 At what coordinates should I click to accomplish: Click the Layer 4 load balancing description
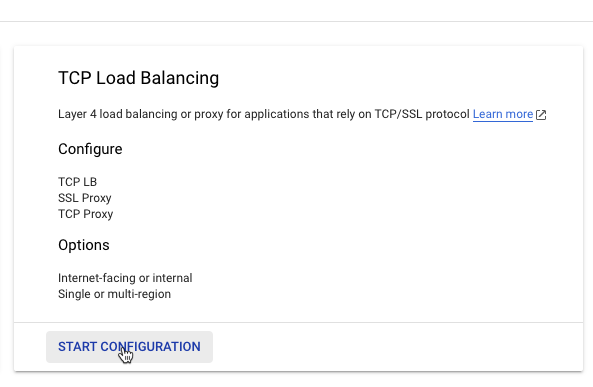click(264, 114)
